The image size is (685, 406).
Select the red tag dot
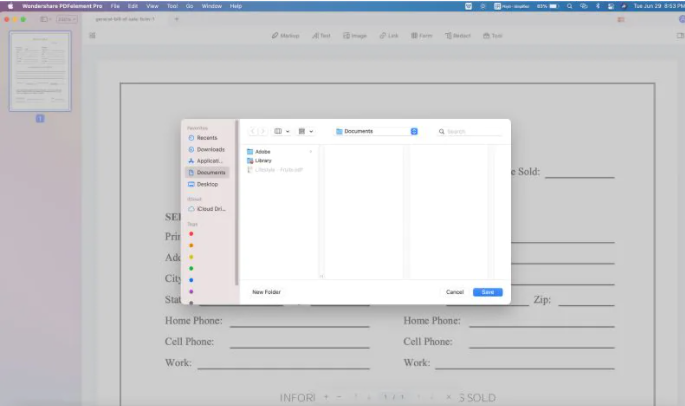[191, 234]
